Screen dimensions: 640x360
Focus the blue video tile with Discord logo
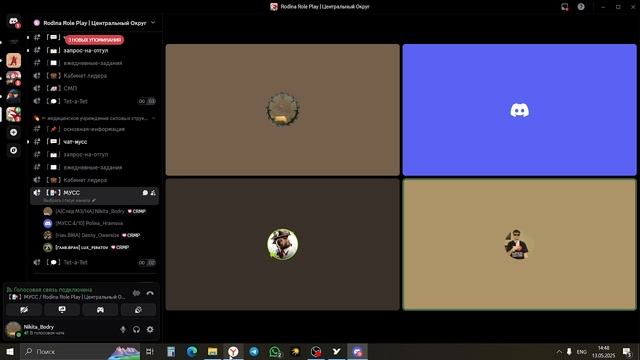[519, 110]
